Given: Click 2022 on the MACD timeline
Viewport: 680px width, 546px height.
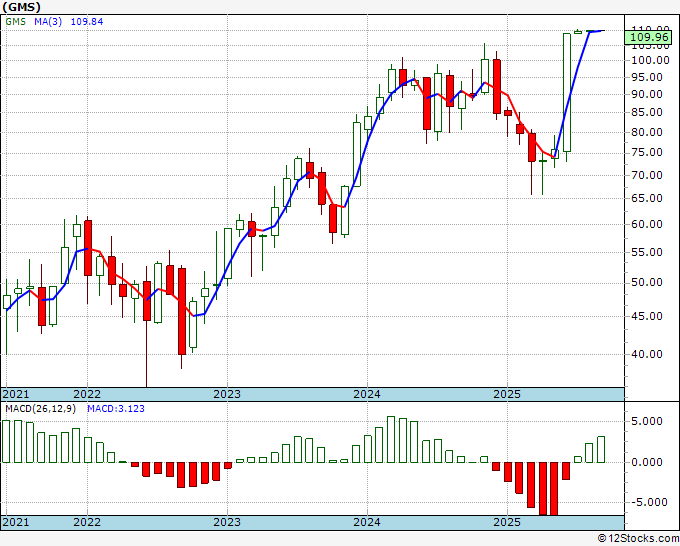Looking at the screenshot, I should pyautogui.click(x=87, y=522).
